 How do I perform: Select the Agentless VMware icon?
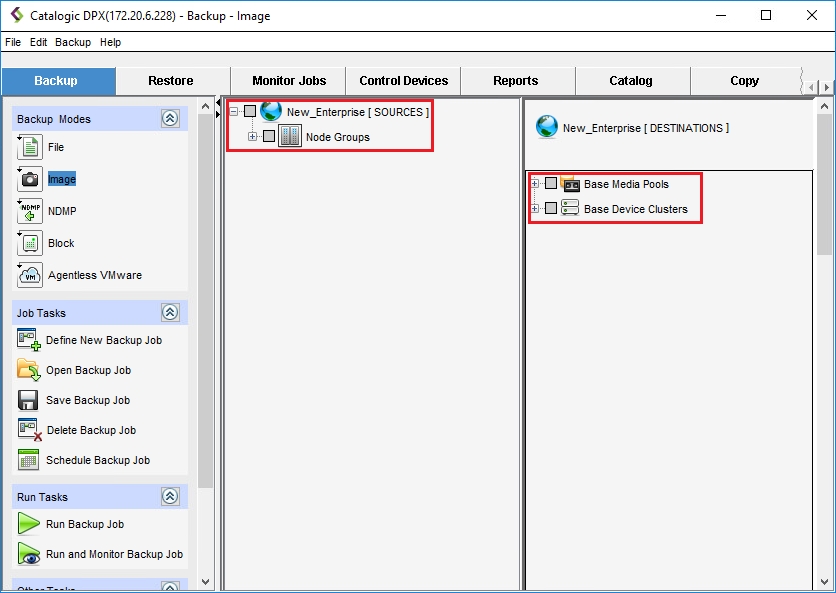click(x=30, y=275)
